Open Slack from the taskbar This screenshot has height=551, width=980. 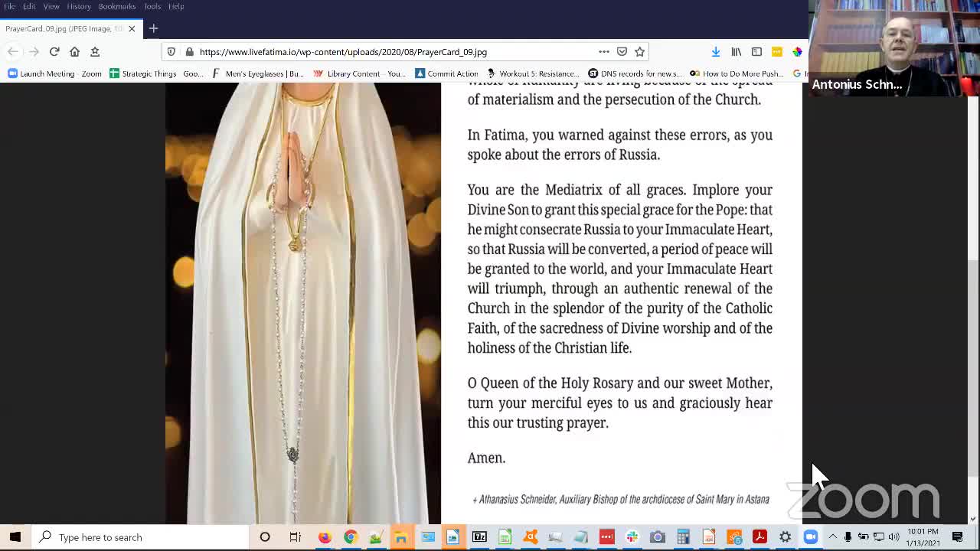[632, 537]
